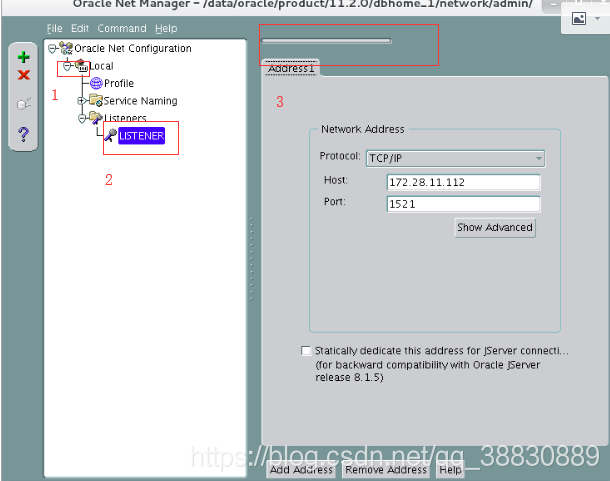The height and width of the screenshot is (481, 610).
Task: Click the Profile globe icon
Action: [x=96, y=83]
